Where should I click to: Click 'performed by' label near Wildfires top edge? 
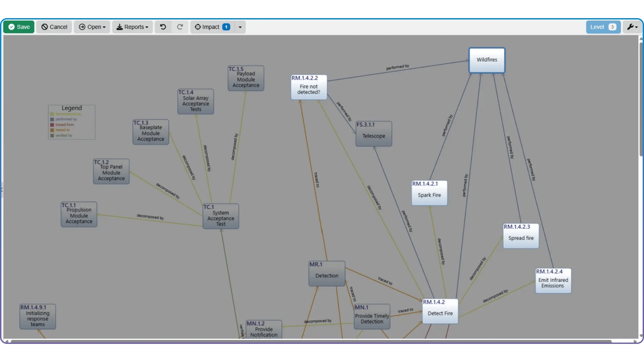tap(397, 67)
